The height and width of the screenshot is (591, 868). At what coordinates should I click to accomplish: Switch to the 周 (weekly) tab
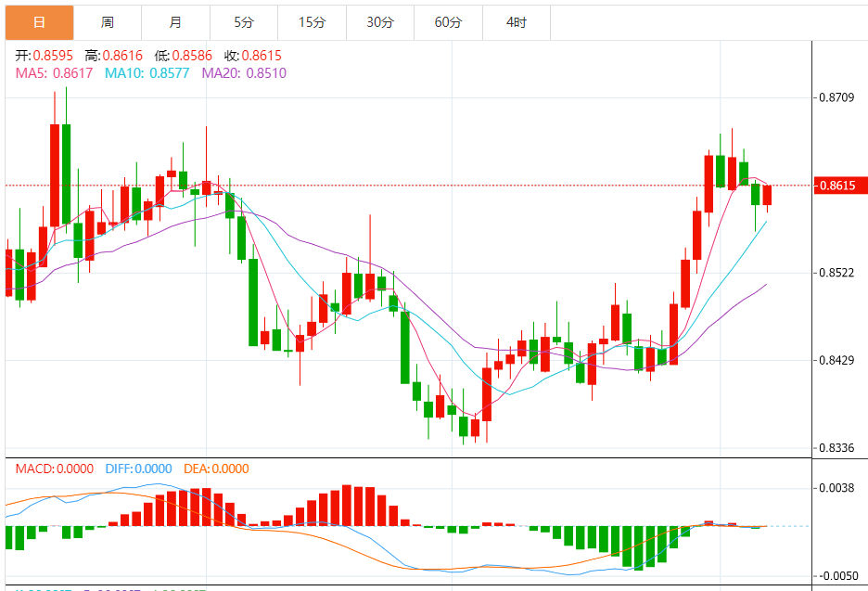click(x=108, y=22)
